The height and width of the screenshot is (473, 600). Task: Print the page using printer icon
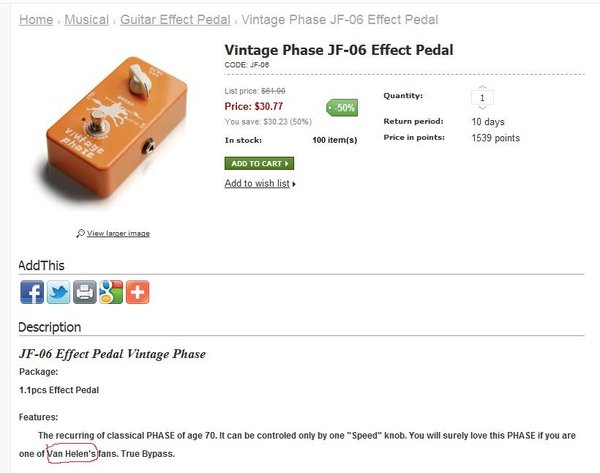(x=85, y=292)
